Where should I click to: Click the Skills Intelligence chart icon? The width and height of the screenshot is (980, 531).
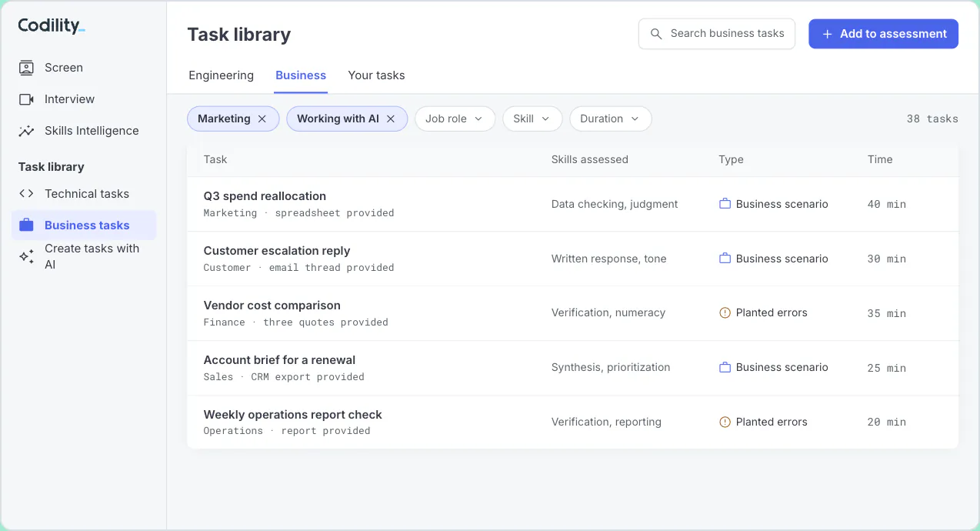click(x=26, y=131)
